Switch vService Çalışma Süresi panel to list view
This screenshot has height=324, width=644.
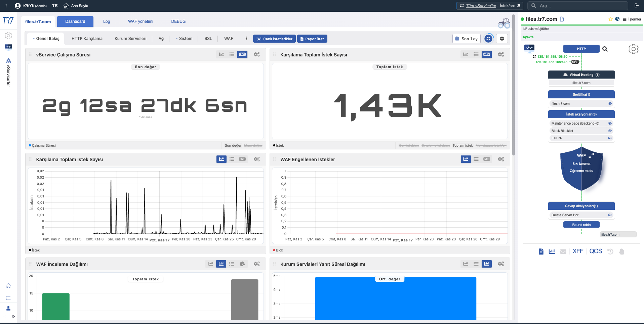tap(232, 54)
